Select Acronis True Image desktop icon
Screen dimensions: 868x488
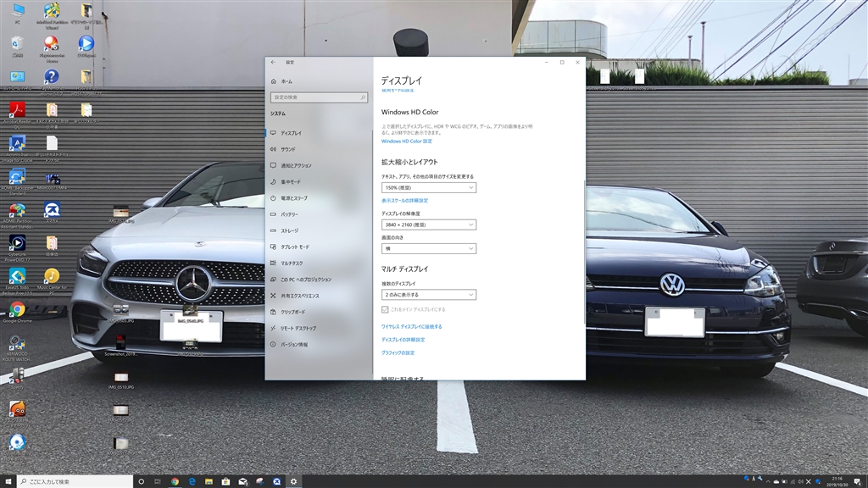click(17, 148)
